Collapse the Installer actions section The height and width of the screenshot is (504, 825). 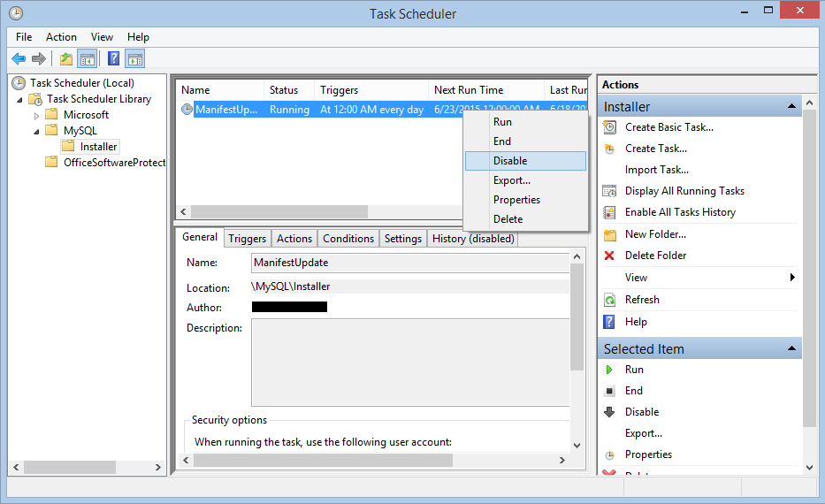tap(791, 106)
